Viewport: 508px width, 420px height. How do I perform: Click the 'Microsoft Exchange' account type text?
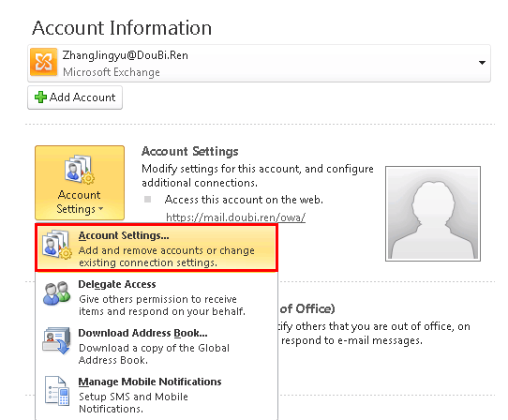point(112,72)
